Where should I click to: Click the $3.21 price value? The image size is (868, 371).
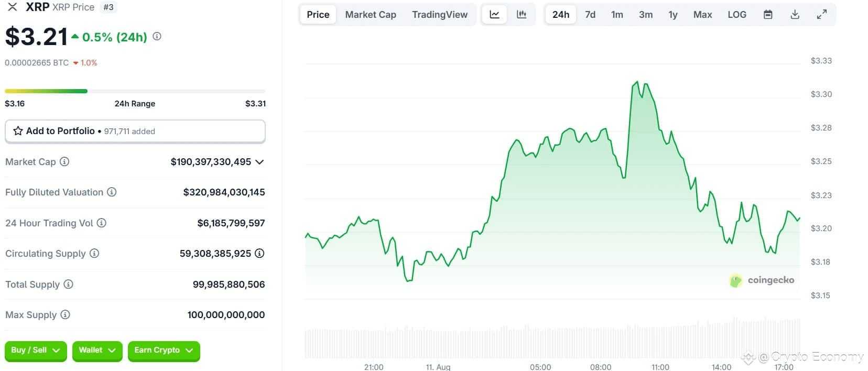pyautogui.click(x=36, y=37)
